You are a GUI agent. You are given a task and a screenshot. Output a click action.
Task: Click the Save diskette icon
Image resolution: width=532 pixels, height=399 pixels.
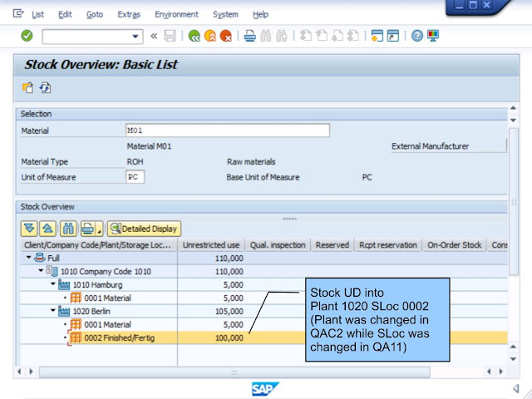[x=170, y=36]
